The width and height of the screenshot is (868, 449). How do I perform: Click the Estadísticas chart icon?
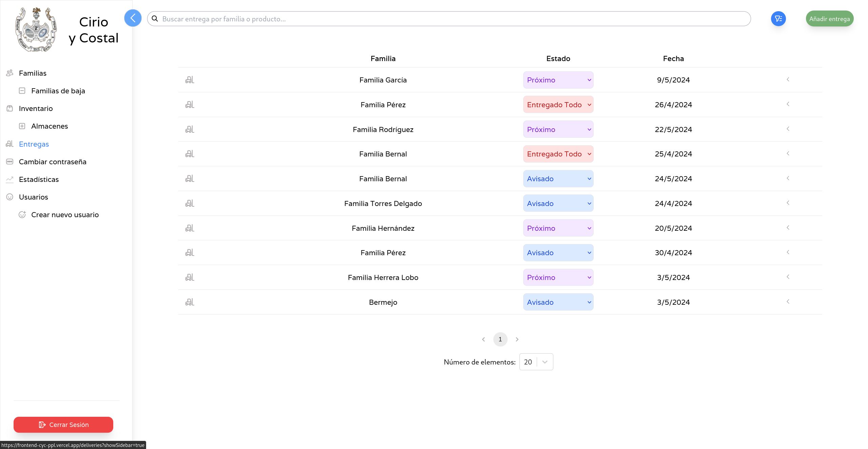[9, 179]
